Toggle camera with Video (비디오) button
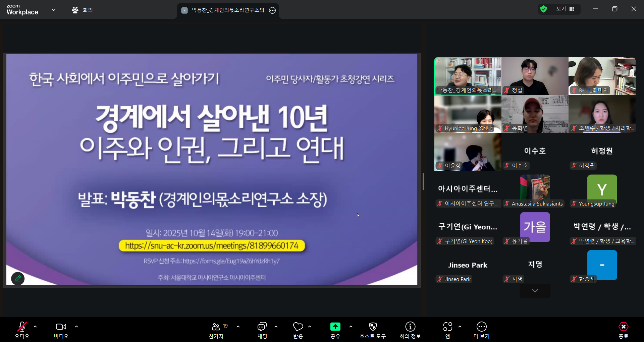The height and width of the screenshot is (342, 644). tap(61, 327)
